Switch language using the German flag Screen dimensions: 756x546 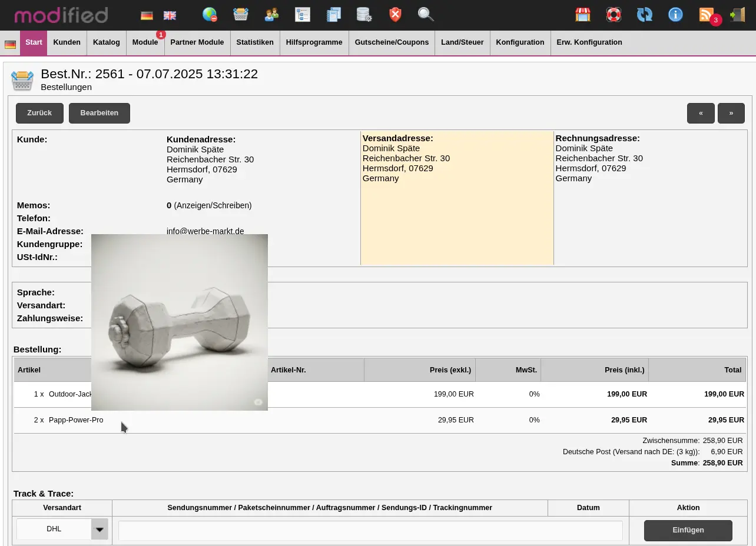[x=147, y=15]
